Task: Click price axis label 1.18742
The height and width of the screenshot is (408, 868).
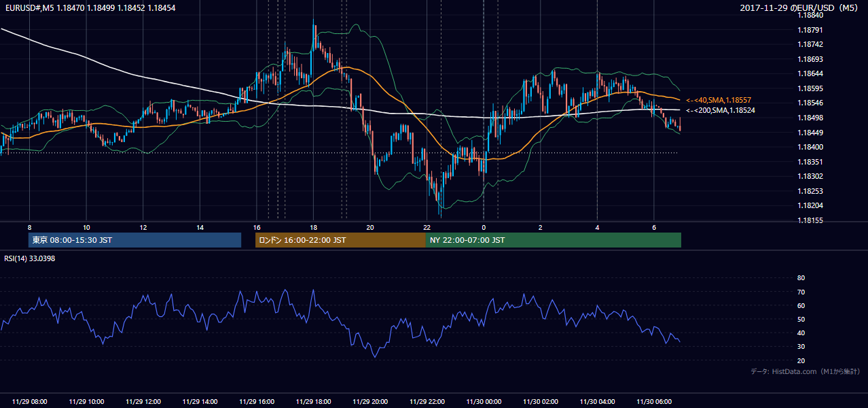Action: click(x=810, y=44)
